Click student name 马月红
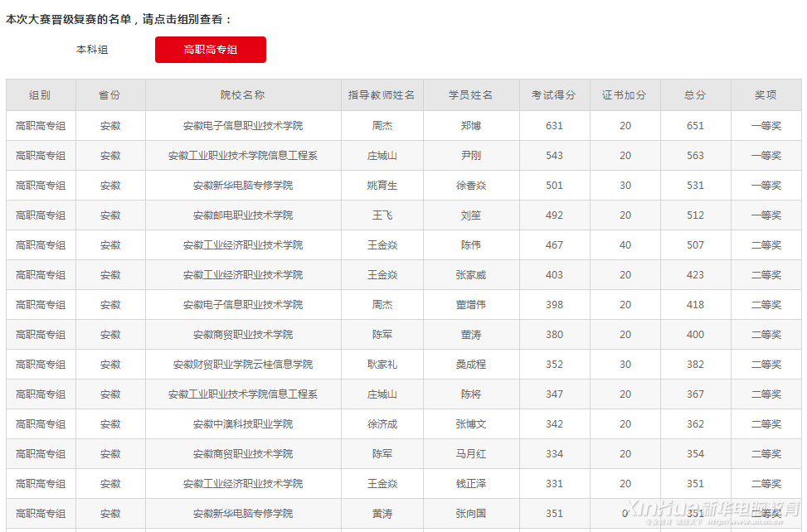 pos(471,454)
